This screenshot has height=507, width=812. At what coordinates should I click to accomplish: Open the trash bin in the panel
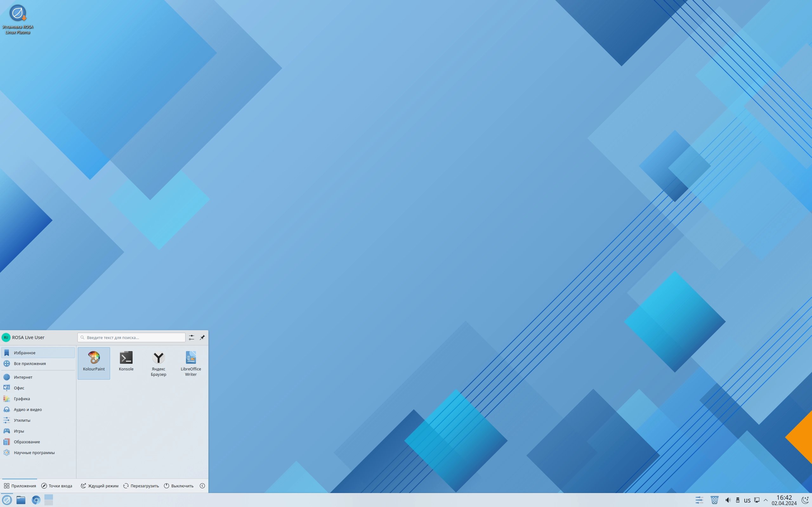[714, 500]
